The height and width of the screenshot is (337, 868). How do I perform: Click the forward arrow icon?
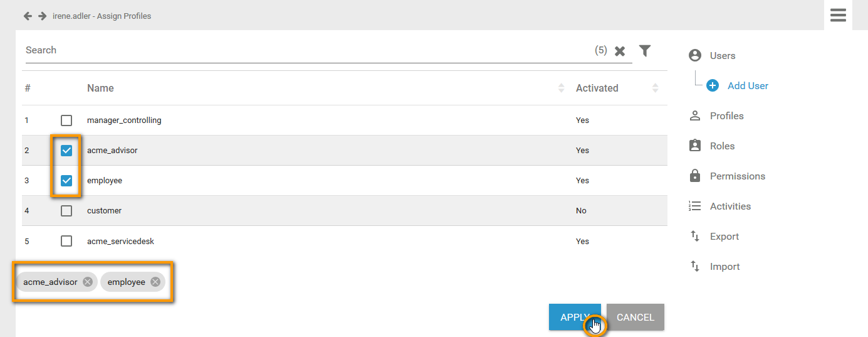coord(43,16)
